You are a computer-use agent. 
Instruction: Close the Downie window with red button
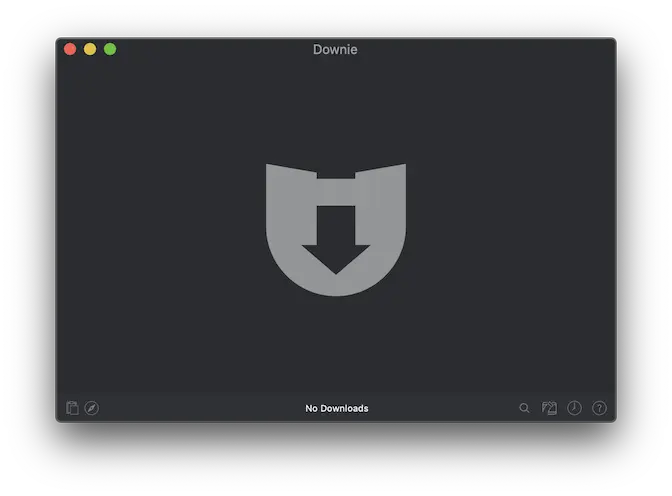(70, 49)
